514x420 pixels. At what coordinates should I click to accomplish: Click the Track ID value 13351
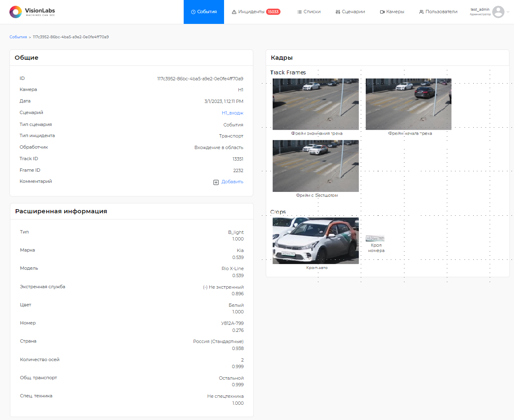(x=238, y=159)
